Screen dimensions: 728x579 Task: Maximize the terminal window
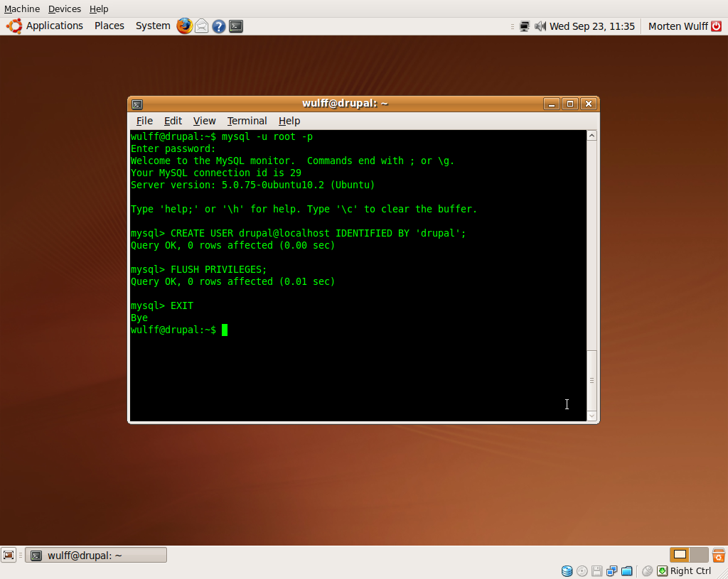570,104
